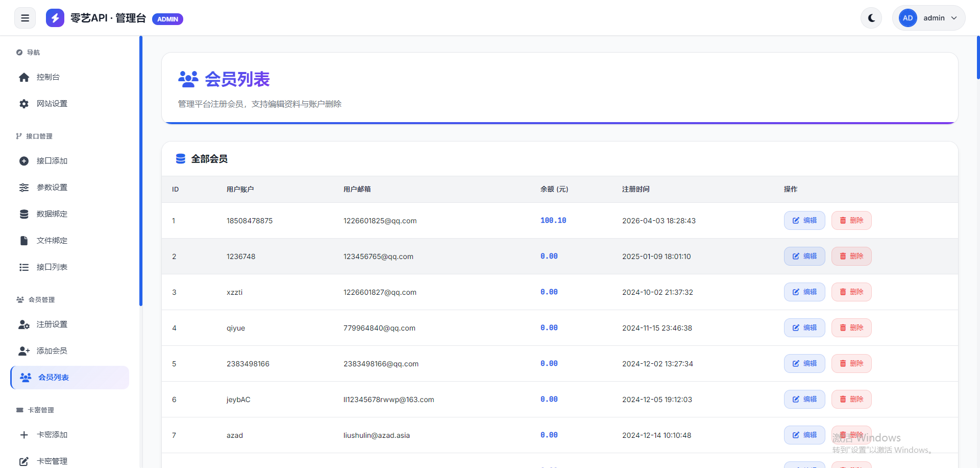Click the plus icon for 接口添加
Screen dimensions: 980x468
coord(24,161)
